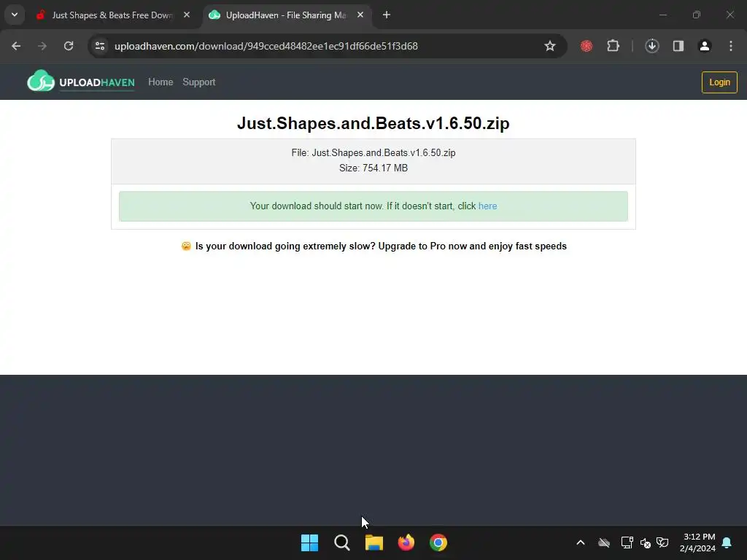Open a new browser tab
This screenshot has width=747, height=560.
(387, 15)
